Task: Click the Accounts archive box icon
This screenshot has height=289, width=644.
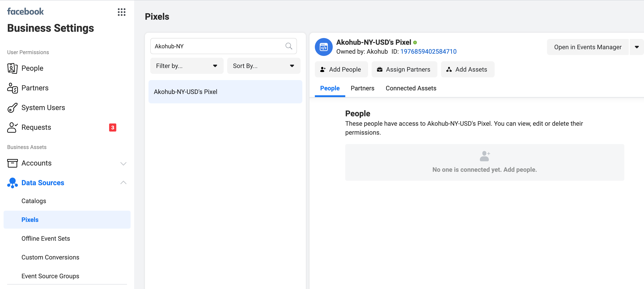Action: click(12, 163)
